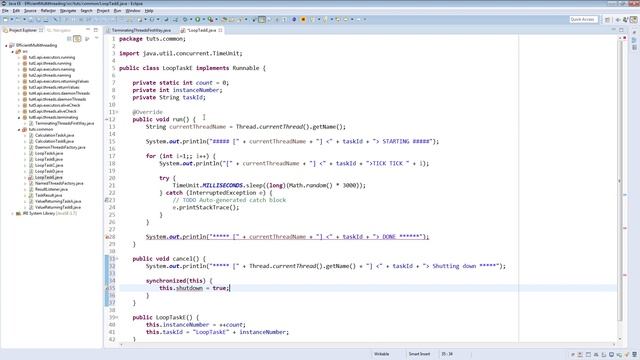
Task: Open the Refactor menu
Action: click(x=48, y=11)
